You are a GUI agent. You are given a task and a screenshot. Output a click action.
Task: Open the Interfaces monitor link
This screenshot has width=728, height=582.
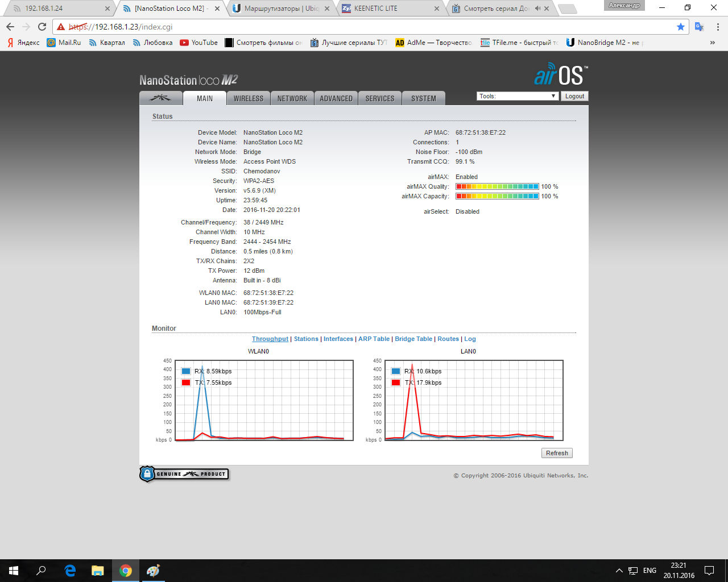pyautogui.click(x=338, y=339)
